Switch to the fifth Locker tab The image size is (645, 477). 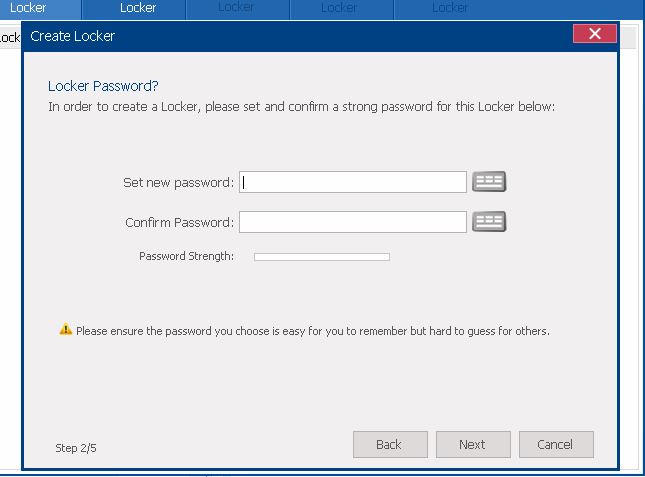coord(450,8)
